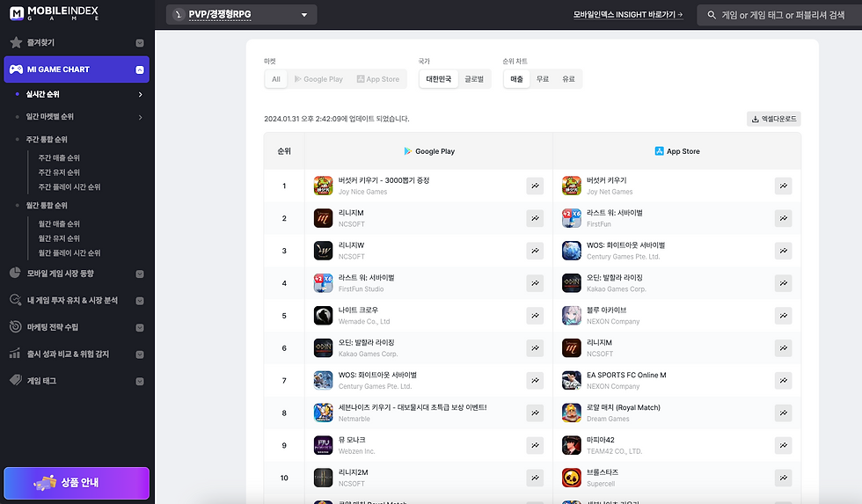Expand the 모바일 게임 시장 동향 section

[140, 274]
